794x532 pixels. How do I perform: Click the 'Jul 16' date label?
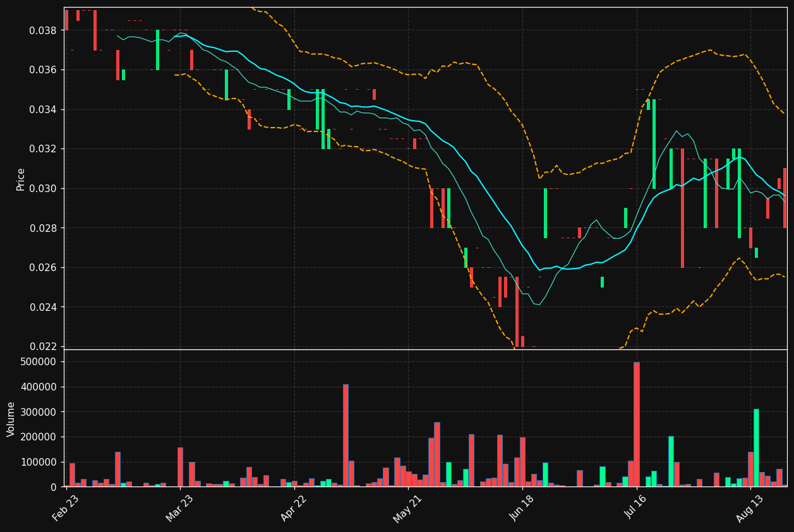click(x=636, y=508)
